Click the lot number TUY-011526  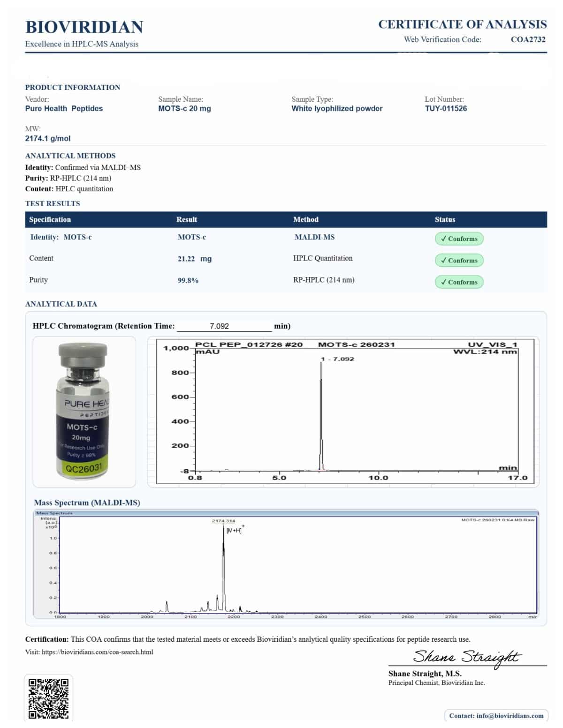(446, 108)
